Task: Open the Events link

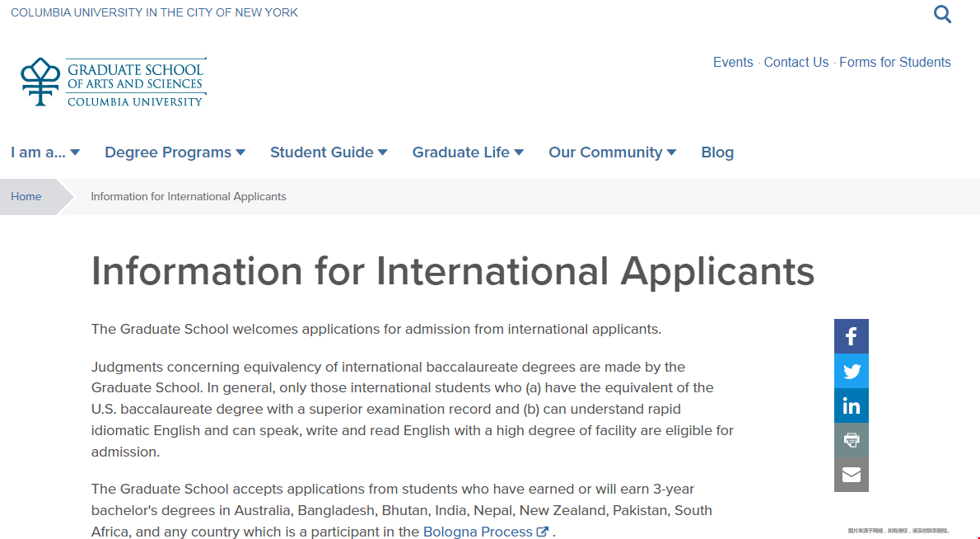Action: (733, 63)
